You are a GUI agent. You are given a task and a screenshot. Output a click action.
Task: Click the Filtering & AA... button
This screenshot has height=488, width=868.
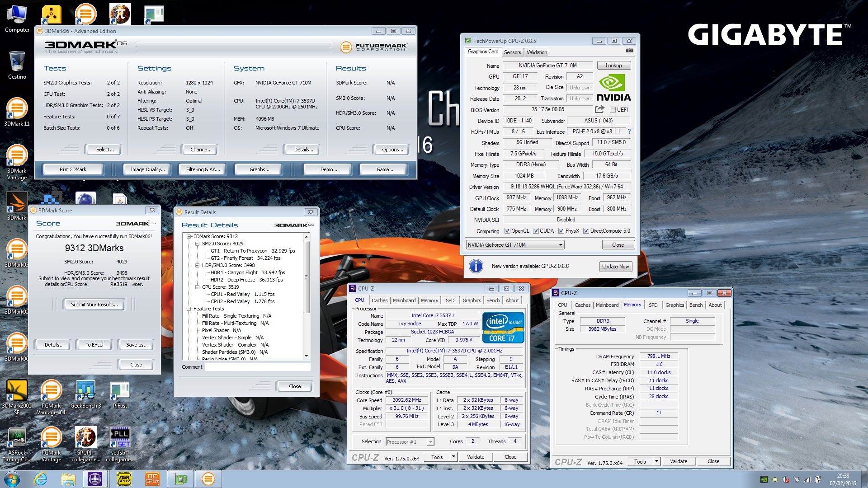[x=203, y=169]
